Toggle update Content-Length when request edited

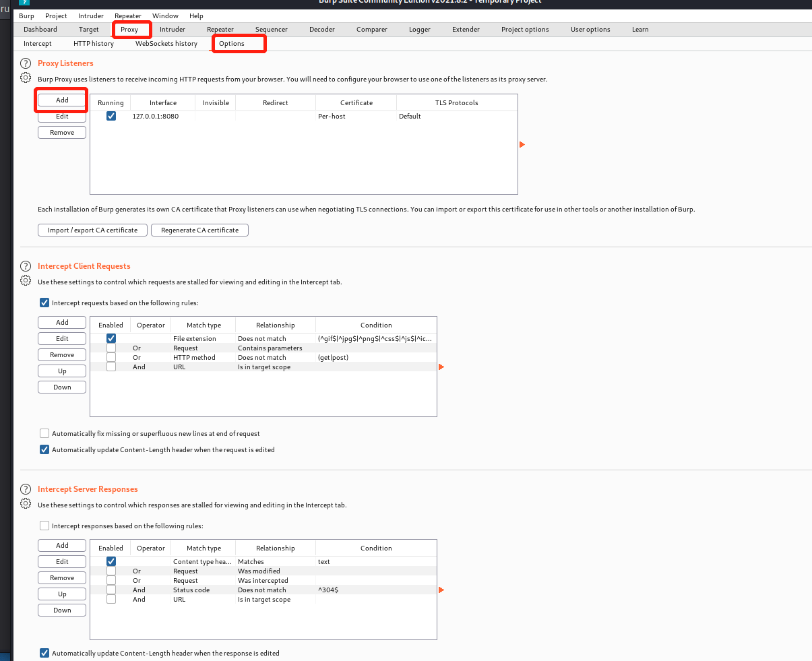44,449
